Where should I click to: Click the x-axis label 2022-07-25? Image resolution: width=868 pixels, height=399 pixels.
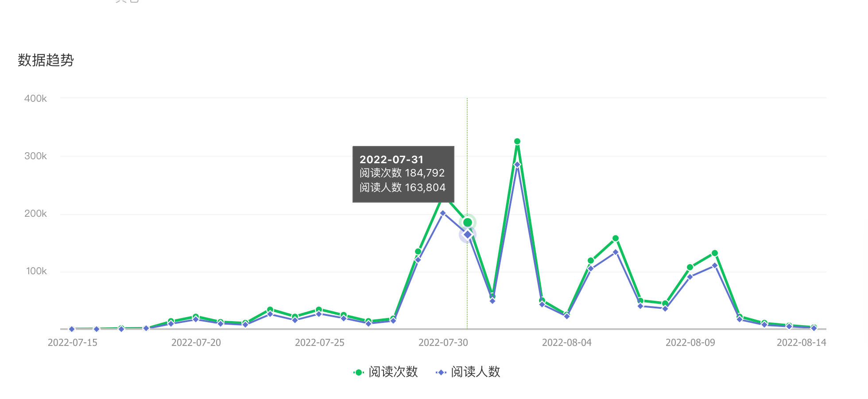(x=320, y=343)
